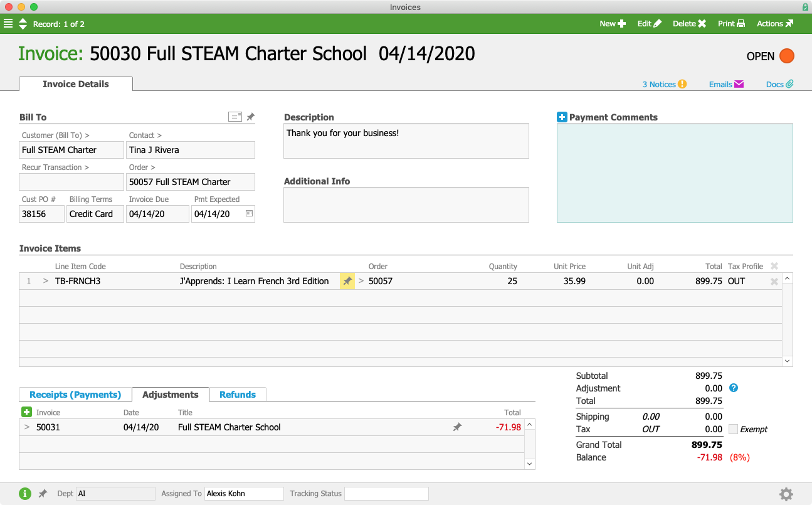Switch to Invoice Details tab
This screenshot has width=812, height=505.
point(76,84)
